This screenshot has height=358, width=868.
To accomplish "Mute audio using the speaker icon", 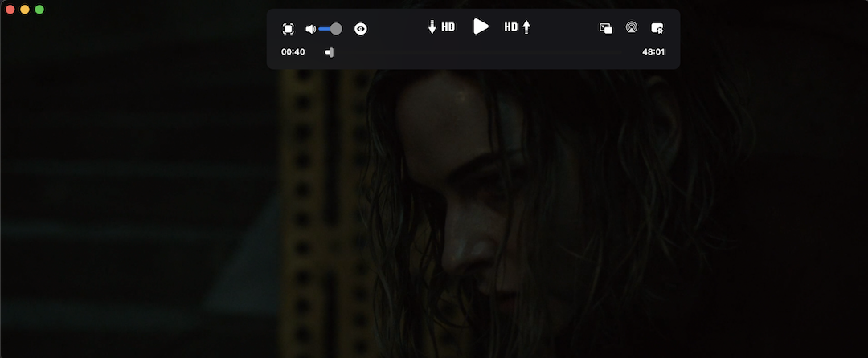I will [310, 29].
